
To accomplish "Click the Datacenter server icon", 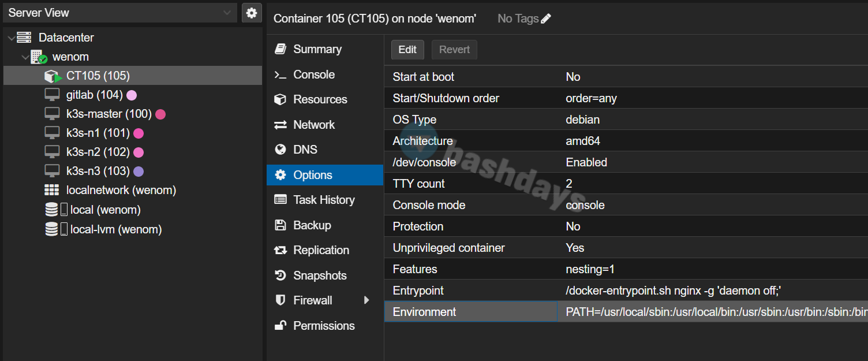I will pyautogui.click(x=24, y=38).
